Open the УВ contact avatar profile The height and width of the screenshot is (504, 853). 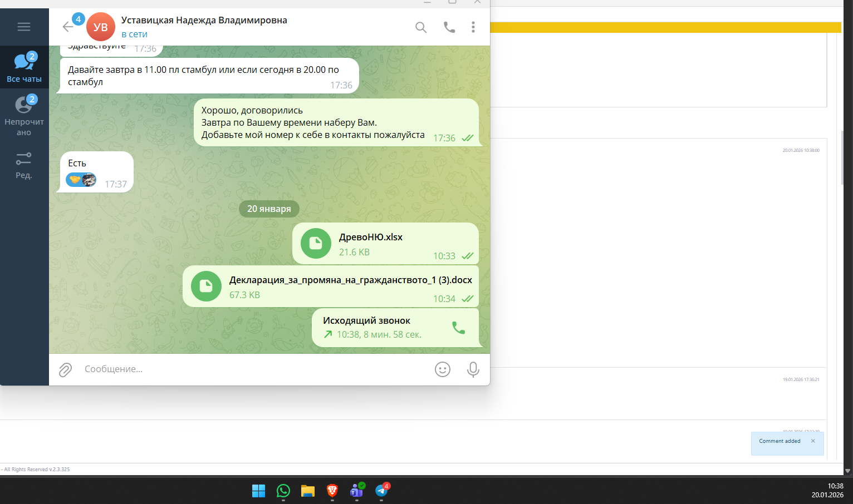pyautogui.click(x=101, y=27)
